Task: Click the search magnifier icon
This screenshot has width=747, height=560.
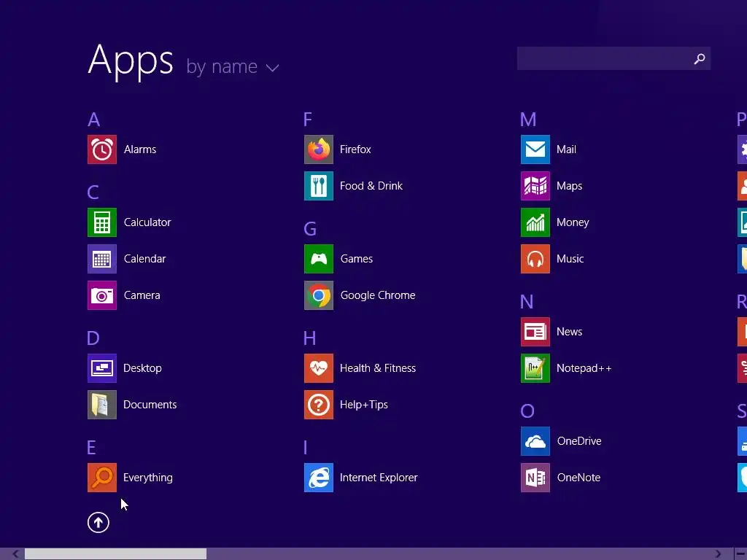Action: point(700,58)
